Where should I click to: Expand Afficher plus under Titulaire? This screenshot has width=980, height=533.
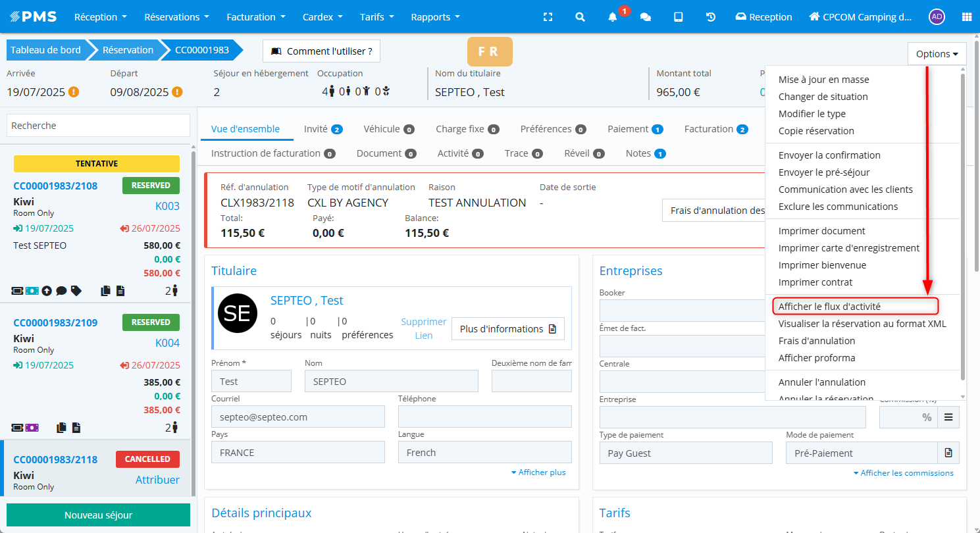click(538, 472)
